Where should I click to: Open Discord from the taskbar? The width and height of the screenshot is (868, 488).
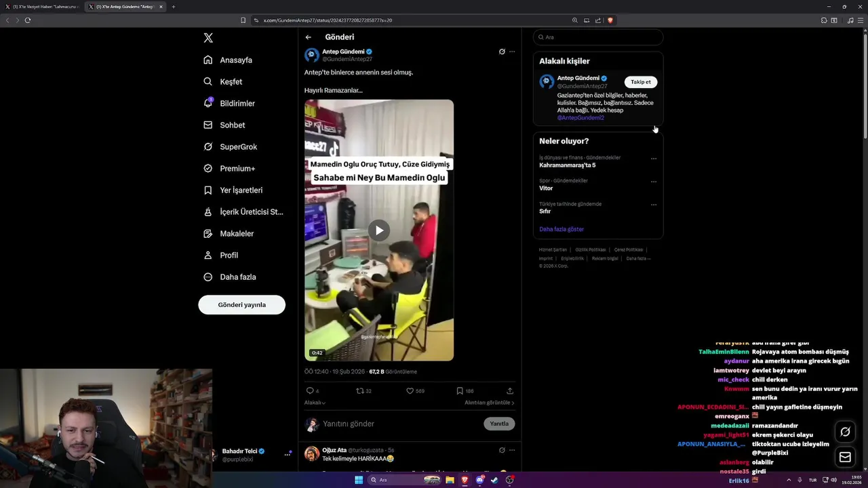point(479,480)
